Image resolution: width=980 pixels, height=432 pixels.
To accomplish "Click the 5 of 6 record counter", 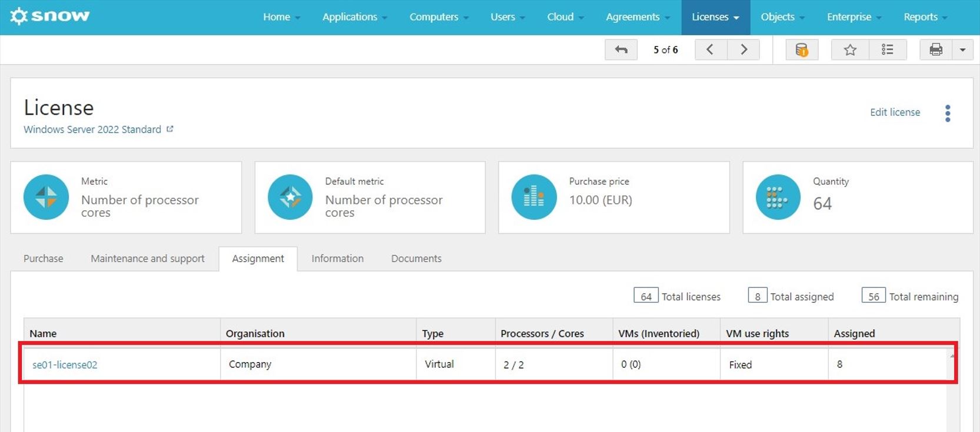I will [665, 50].
